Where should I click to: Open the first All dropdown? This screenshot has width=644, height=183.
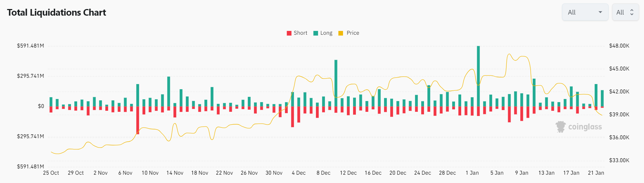point(585,12)
